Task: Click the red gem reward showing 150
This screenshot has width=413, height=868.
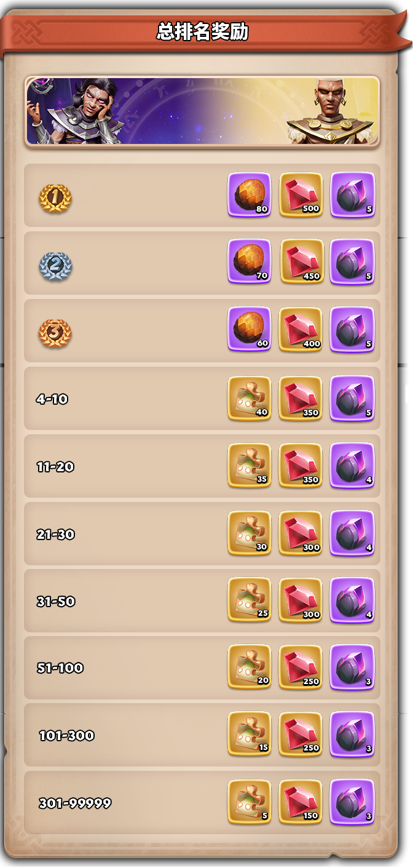Action: tap(301, 802)
